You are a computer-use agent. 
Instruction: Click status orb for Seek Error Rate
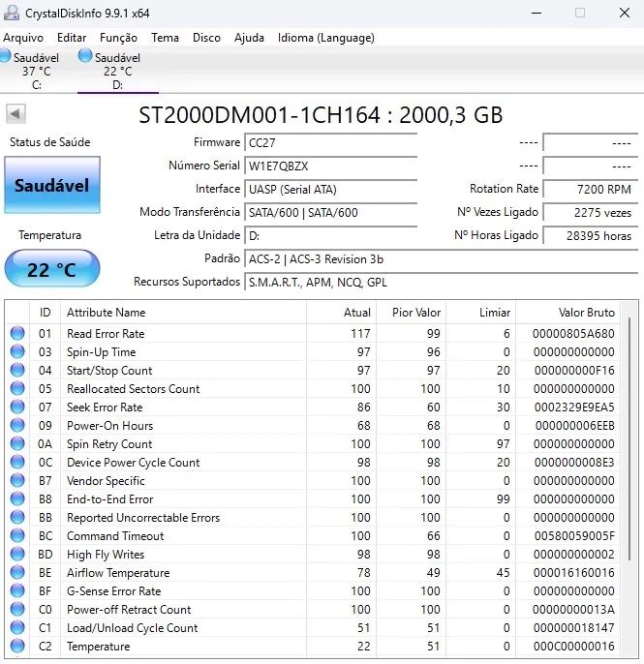(x=17, y=407)
